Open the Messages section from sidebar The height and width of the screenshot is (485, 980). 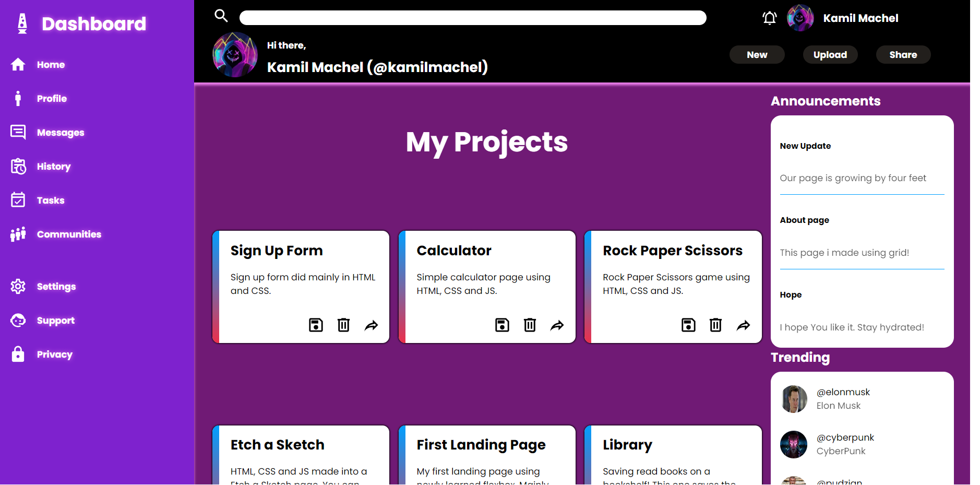click(x=18, y=132)
